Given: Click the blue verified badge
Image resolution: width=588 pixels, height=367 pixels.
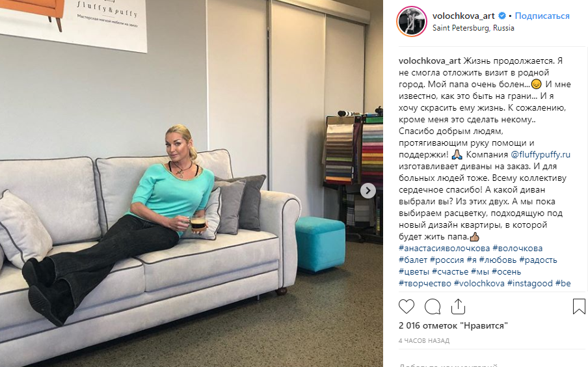Looking at the screenshot, I should [x=501, y=16].
